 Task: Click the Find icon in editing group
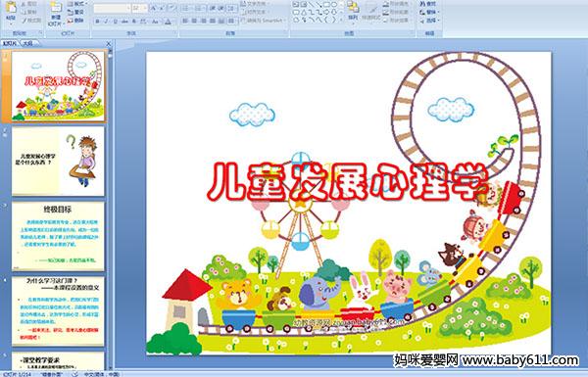428,4
